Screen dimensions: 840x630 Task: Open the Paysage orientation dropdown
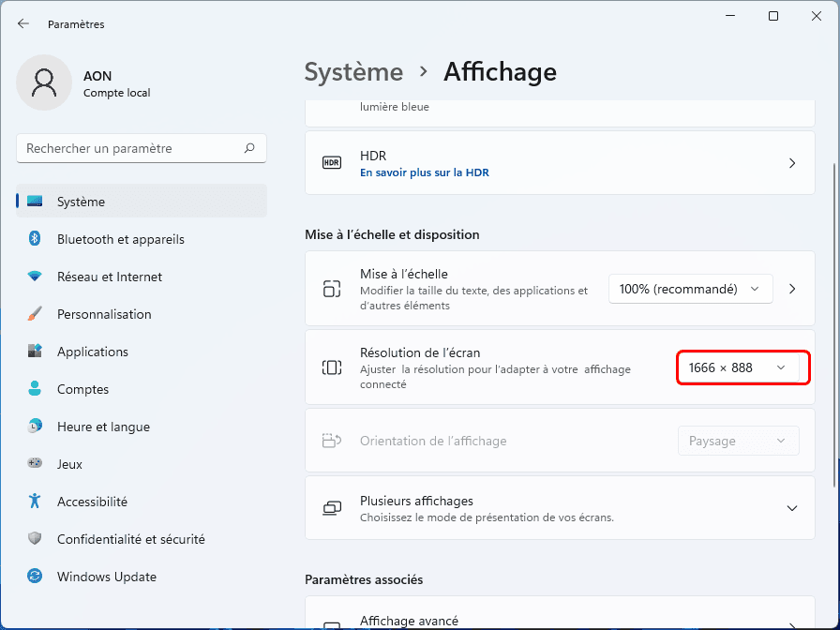coord(738,441)
